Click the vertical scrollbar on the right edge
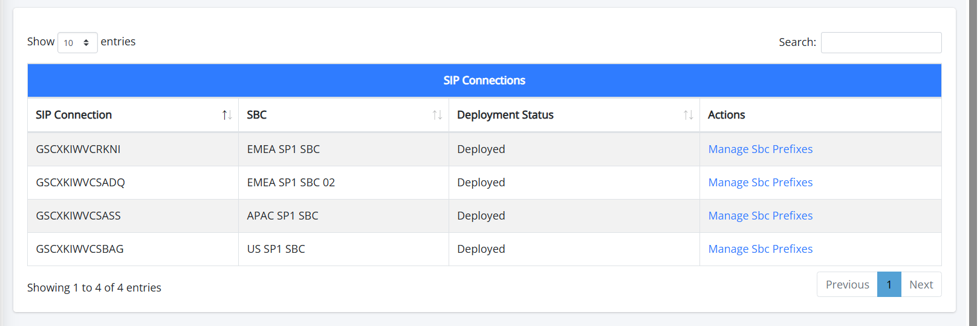Viewport: 980px width, 326px height. point(973,163)
